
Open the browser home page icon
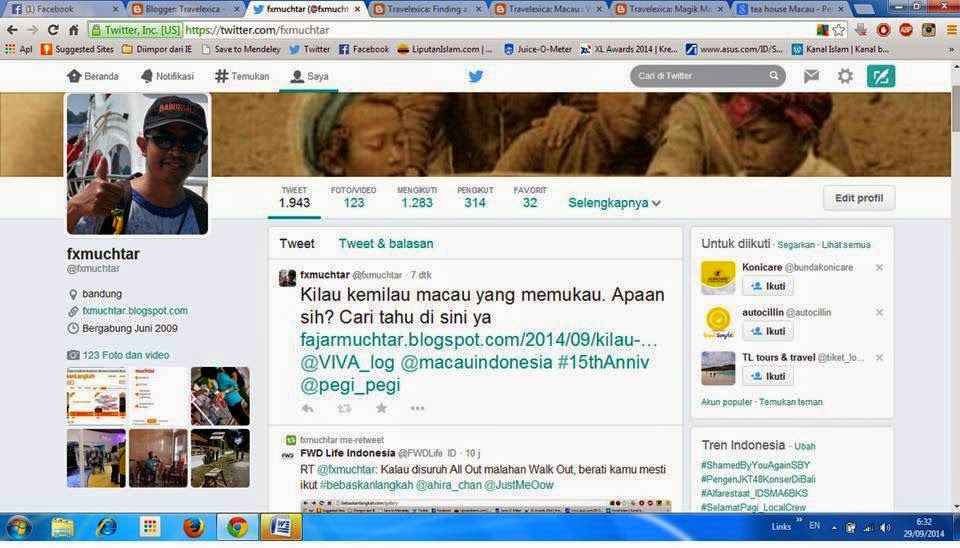click(x=73, y=29)
